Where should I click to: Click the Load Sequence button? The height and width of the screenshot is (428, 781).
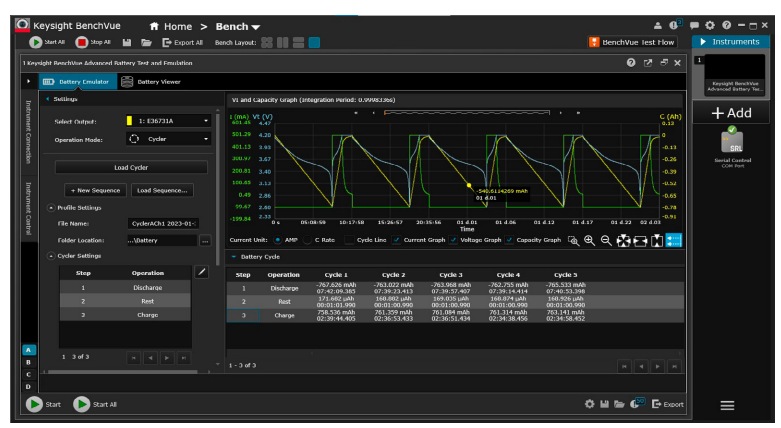163,190
